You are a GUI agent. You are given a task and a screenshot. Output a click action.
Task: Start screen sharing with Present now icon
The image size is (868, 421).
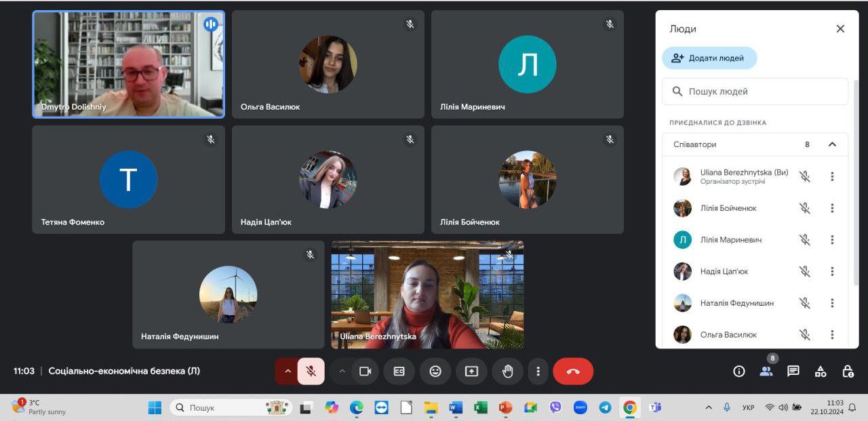471,371
